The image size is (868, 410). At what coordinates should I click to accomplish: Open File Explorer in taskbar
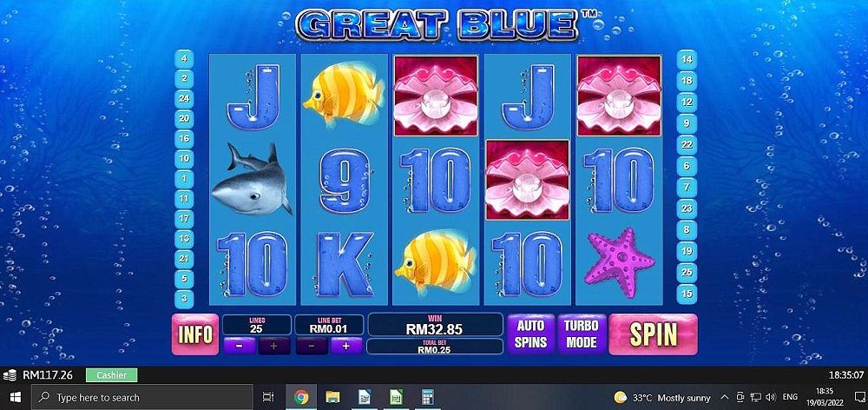coord(332,397)
